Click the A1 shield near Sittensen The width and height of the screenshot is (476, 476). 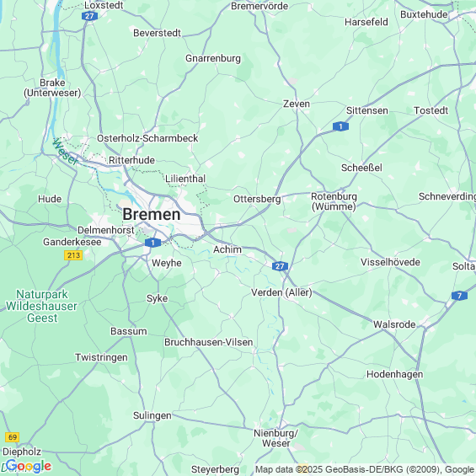(340, 126)
